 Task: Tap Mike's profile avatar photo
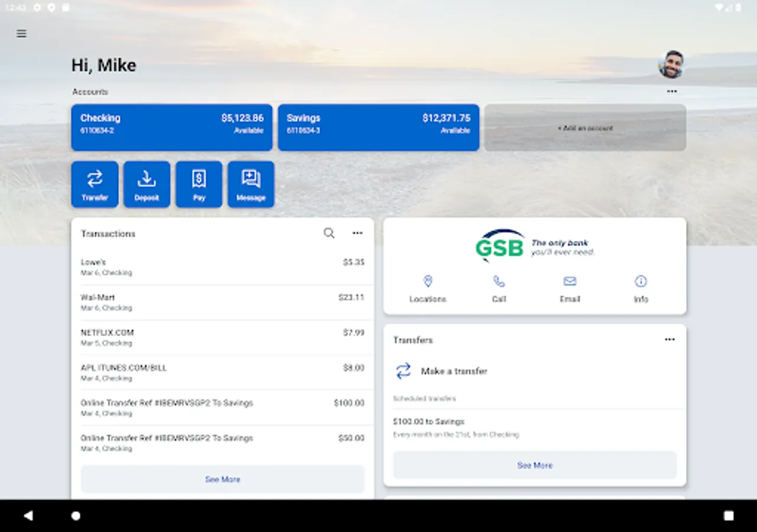pyautogui.click(x=671, y=64)
